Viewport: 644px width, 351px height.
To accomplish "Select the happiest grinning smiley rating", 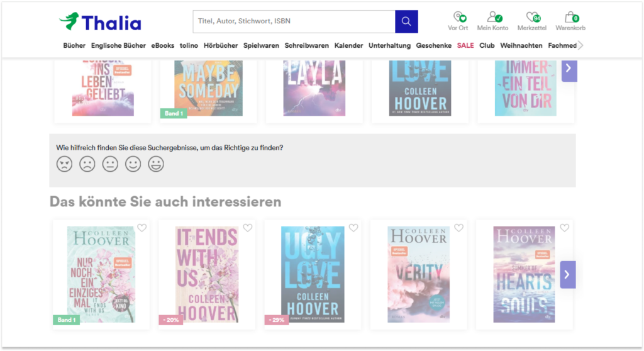I will [156, 164].
